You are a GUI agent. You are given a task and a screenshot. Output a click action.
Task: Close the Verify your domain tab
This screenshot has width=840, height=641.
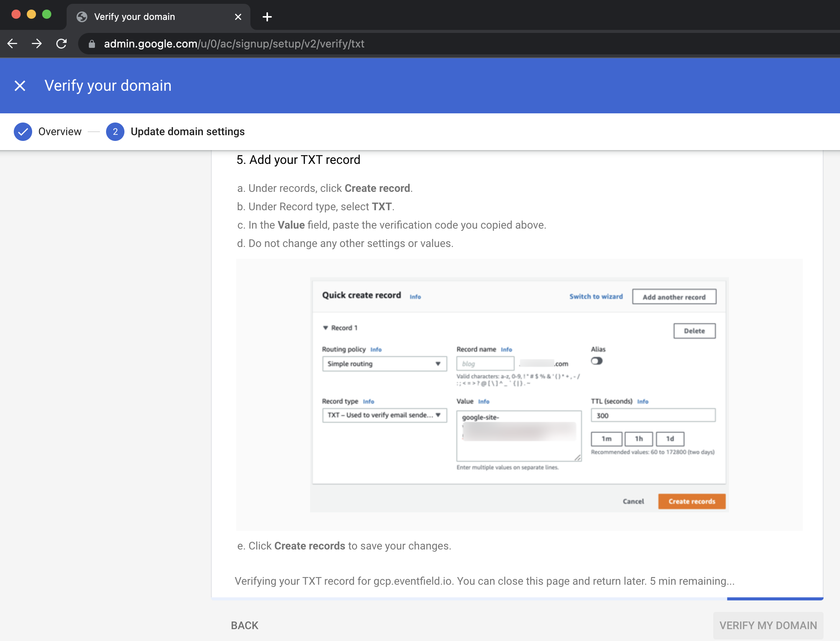tap(238, 17)
